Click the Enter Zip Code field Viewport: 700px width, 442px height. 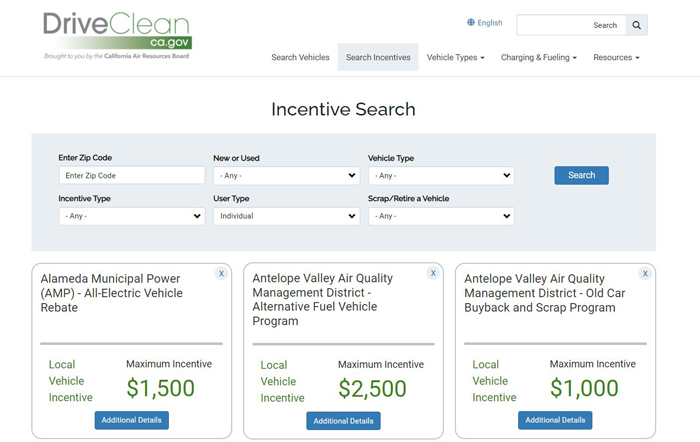tap(132, 175)
